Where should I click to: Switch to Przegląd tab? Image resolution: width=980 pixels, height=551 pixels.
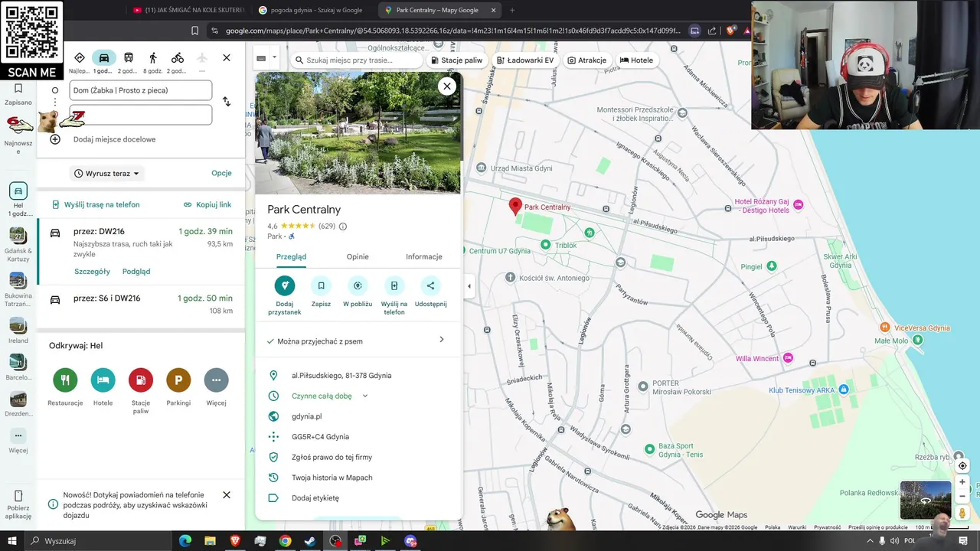click(291, 257)
